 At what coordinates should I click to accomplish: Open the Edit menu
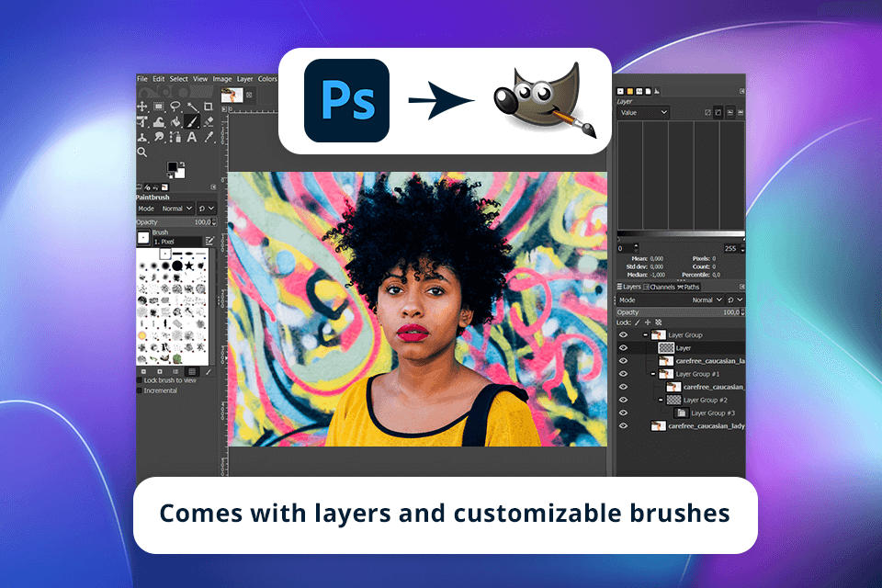pos(159,79)
